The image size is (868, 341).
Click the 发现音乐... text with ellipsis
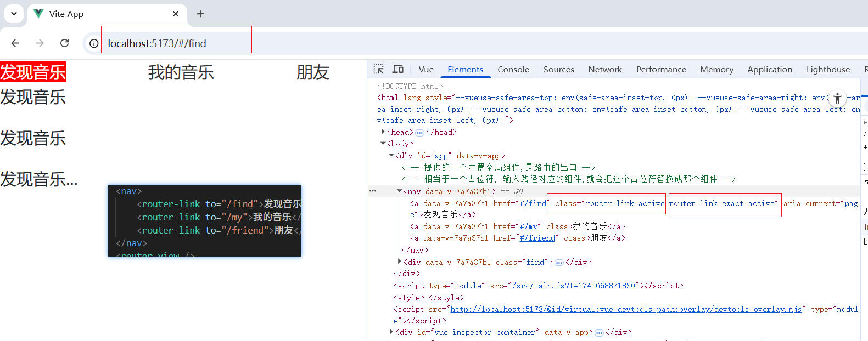click(x=39, y=179)
